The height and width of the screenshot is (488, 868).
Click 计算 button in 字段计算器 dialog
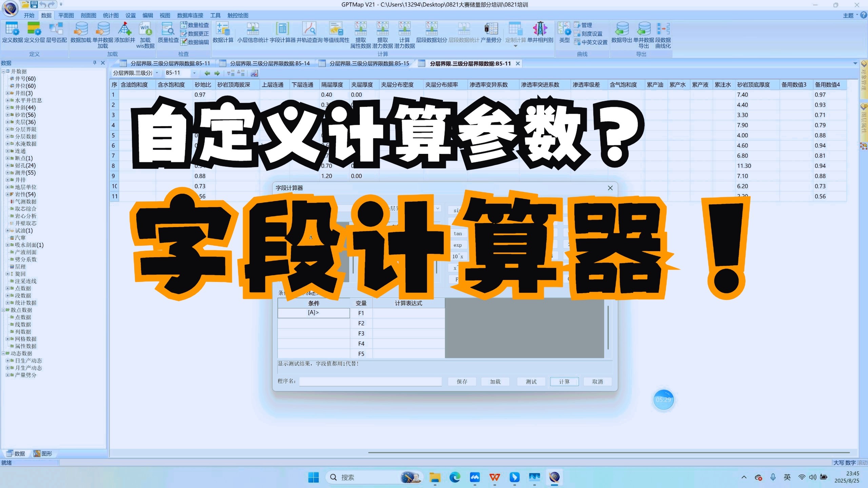click(x=564, y=382)
